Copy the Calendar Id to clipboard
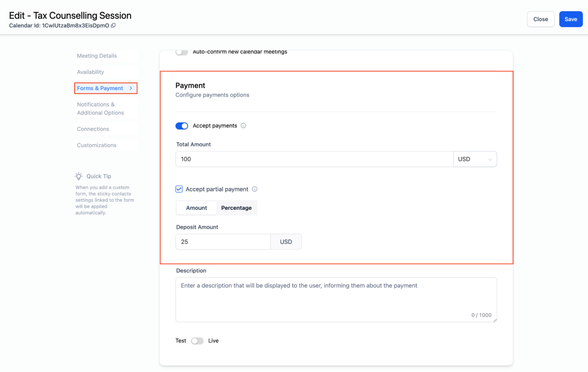588x372 pixels. coord(113,26)
